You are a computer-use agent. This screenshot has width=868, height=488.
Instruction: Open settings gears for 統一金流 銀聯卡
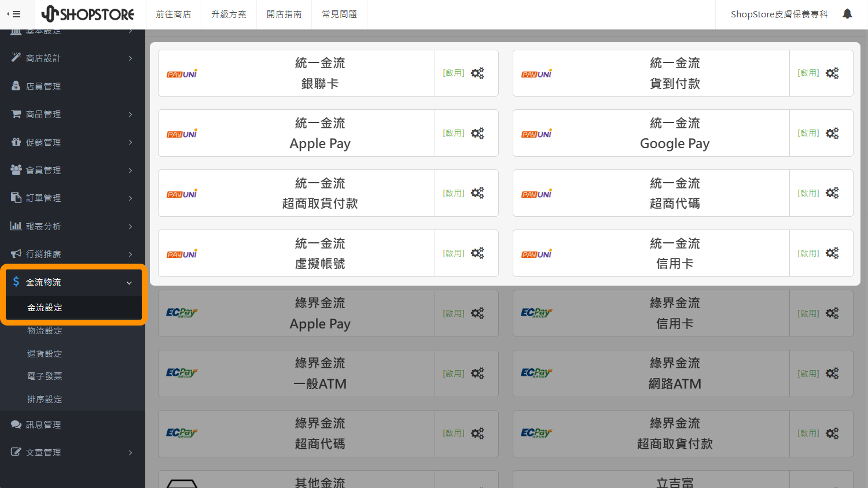pos(477,73)
